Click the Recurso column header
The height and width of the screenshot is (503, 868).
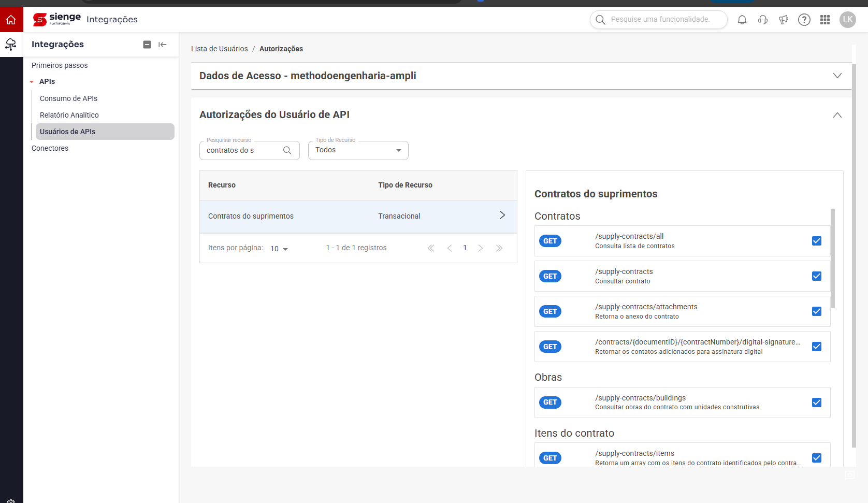coord(222,185)
